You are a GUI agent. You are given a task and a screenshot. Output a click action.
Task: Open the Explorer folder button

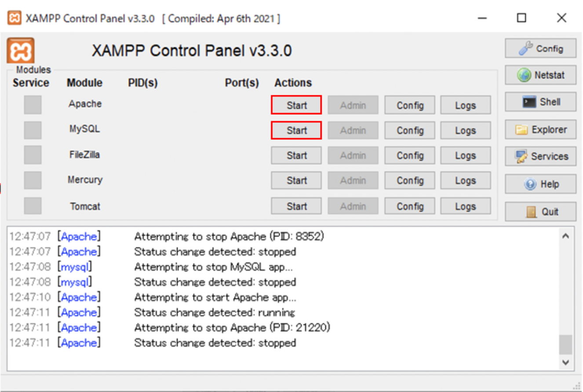coord(540,130)
